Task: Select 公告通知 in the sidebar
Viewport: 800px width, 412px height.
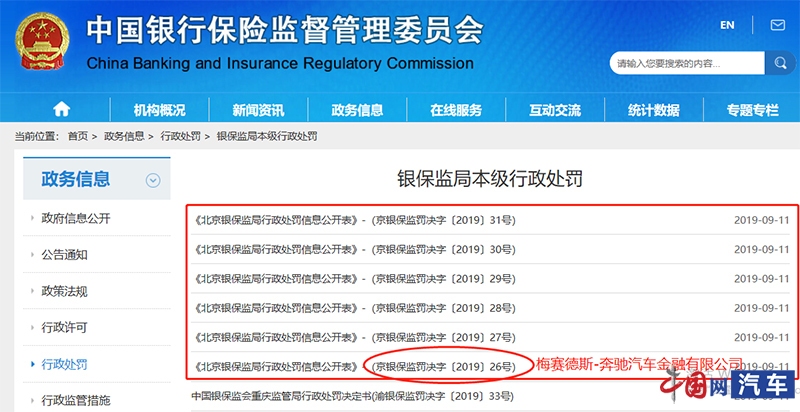Action: (x=65, y=255)
